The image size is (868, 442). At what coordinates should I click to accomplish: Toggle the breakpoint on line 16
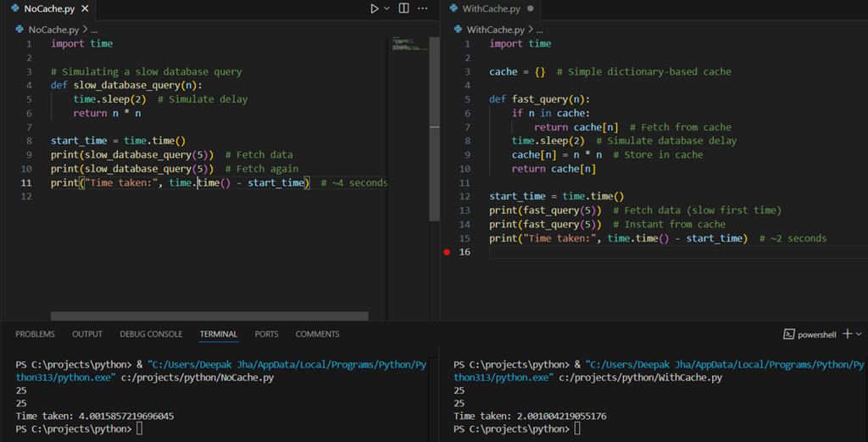(447, 252)
